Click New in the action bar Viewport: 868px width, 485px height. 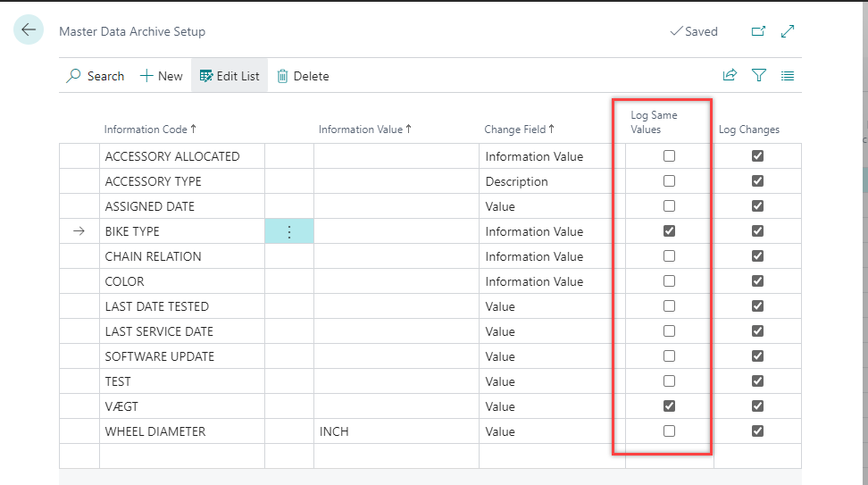tap(161, 76)
